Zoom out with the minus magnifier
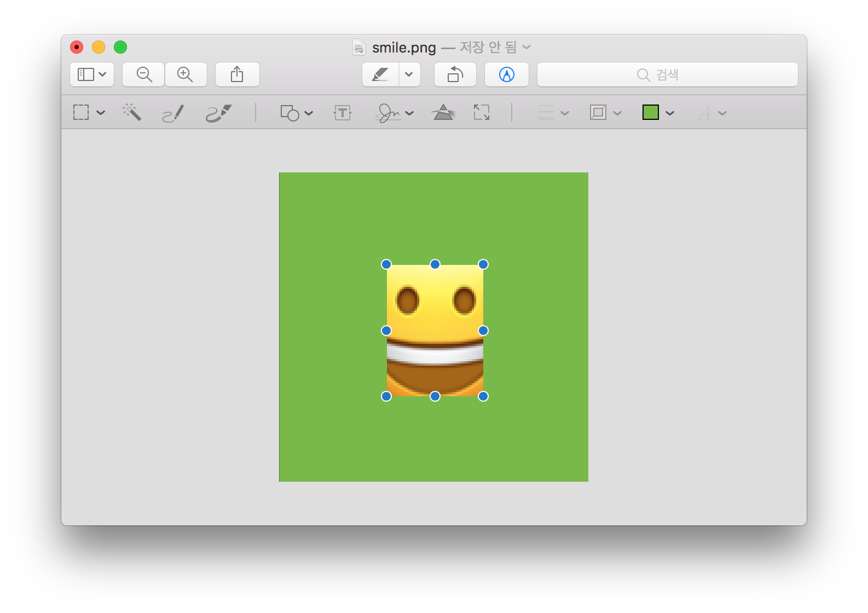 tap(144, 74)
